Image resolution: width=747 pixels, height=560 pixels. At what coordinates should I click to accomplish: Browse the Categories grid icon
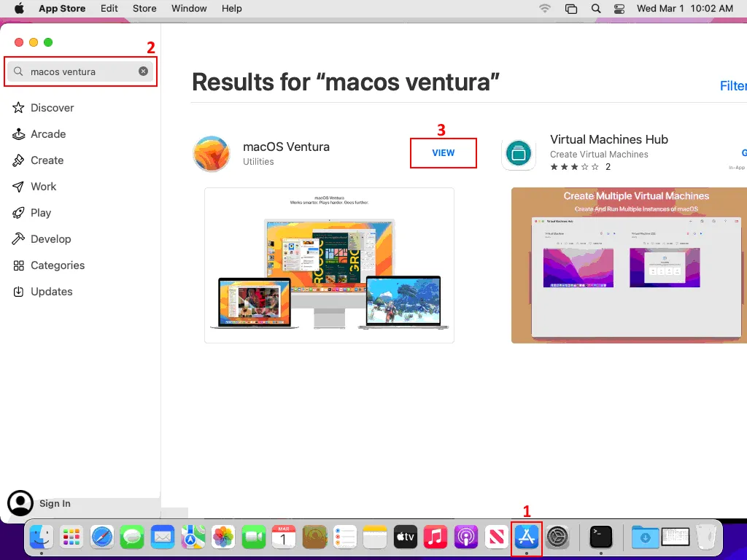tap(19, 265)
